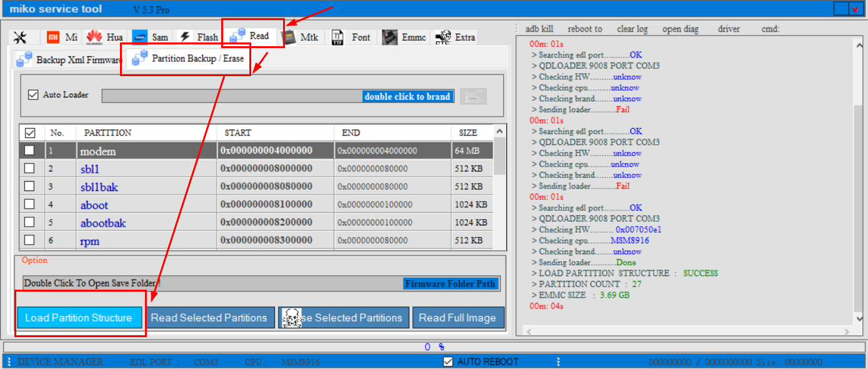The height and width of the screenshot is (369, 868).
Task: Click the EMMC SIZE log line
Action: [x=580, y=295]
